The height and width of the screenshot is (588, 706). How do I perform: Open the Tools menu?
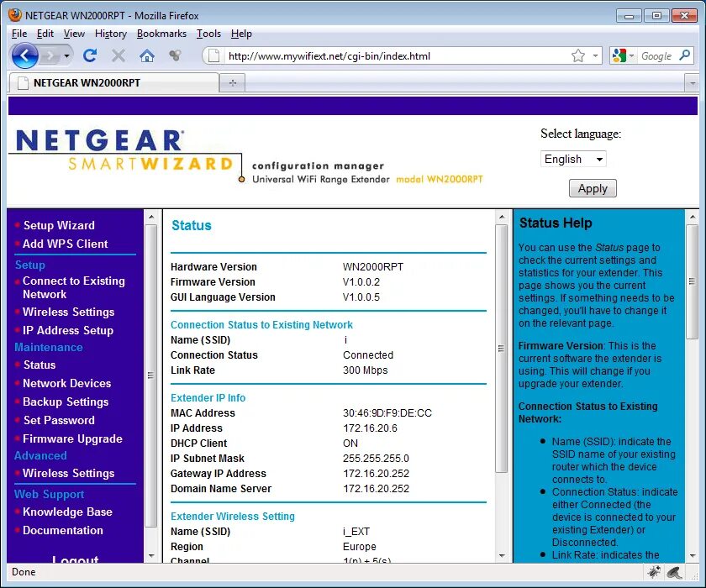tap(208, 34)
